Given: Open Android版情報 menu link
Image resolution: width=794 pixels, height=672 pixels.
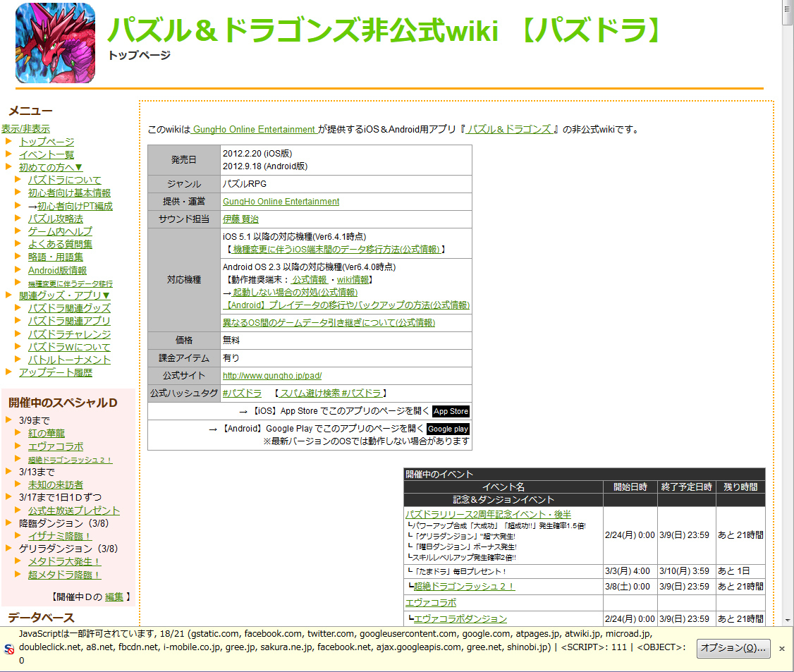Looking at the screenshot, I should (x=57, y=270).
